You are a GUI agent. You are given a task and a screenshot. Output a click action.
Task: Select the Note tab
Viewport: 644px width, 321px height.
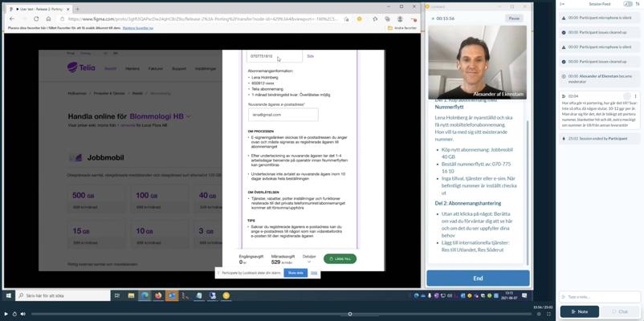pyautogui.click(x=579, y=311)
